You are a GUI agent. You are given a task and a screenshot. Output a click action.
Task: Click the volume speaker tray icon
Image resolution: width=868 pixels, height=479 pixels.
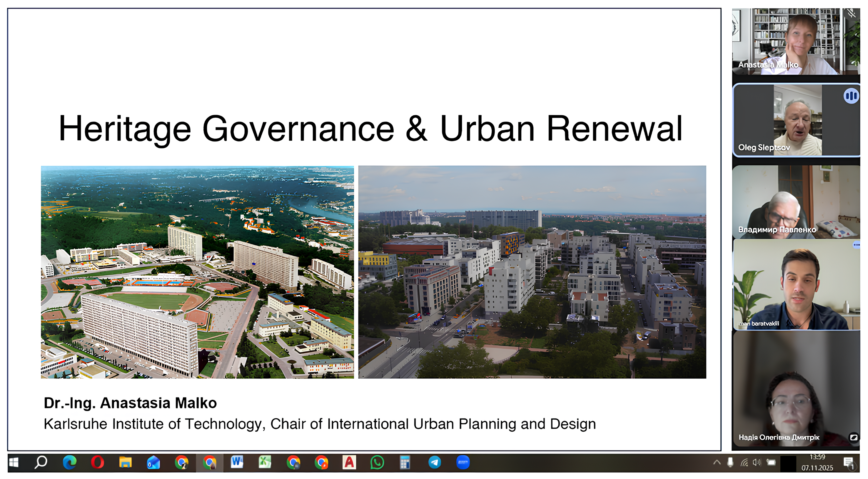(757, 462)
